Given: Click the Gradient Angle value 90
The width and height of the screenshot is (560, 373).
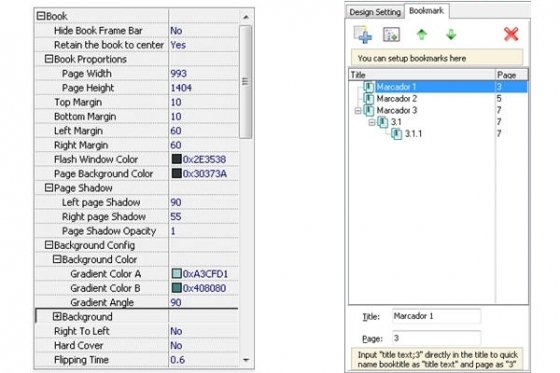Looking at the screenshot, I should (176, 303).
